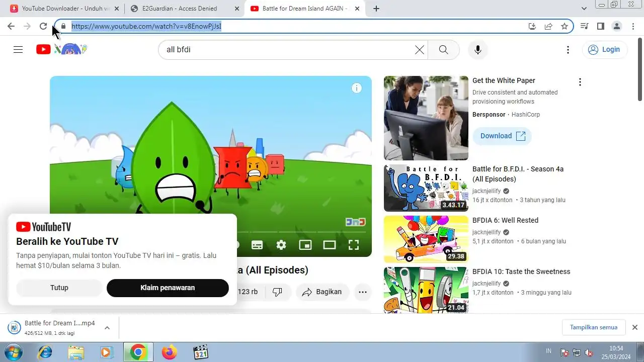Image resolution: width=644 pixels, height=362 pixels.
Task: View site info via lock icon
Action: [63, 26]
